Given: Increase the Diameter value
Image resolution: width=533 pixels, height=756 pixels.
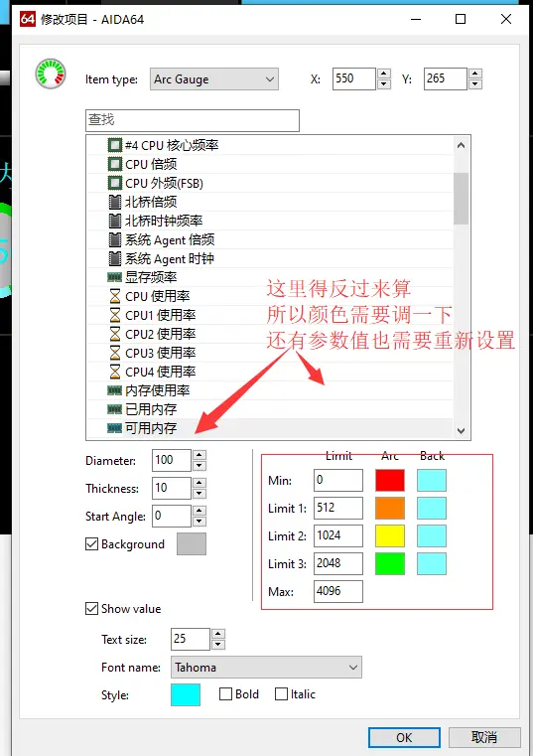Looking at the screenshot, I should tap(200, 455).
